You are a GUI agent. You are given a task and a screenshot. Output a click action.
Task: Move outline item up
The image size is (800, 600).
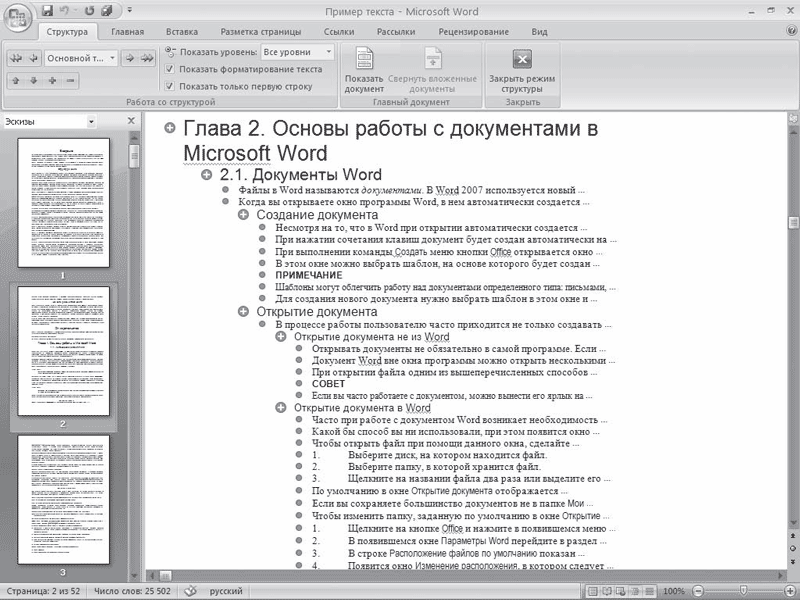16,81
